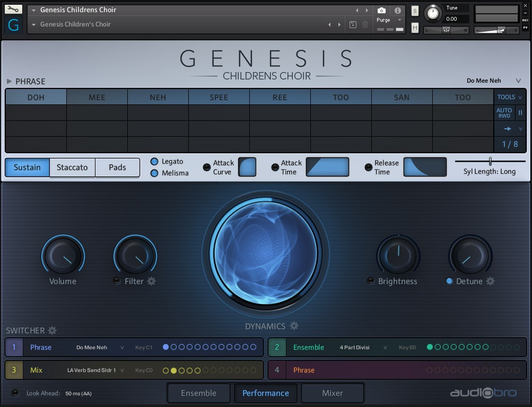Click the delete trash icon in header
Viewport: 532px width, 407px height.
[x=365, y=24]
